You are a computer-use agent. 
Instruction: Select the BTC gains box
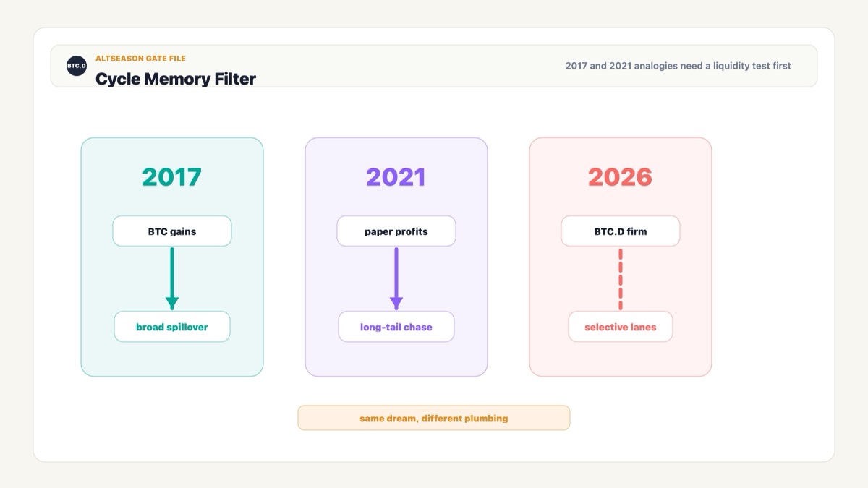(x=172, y=231)
